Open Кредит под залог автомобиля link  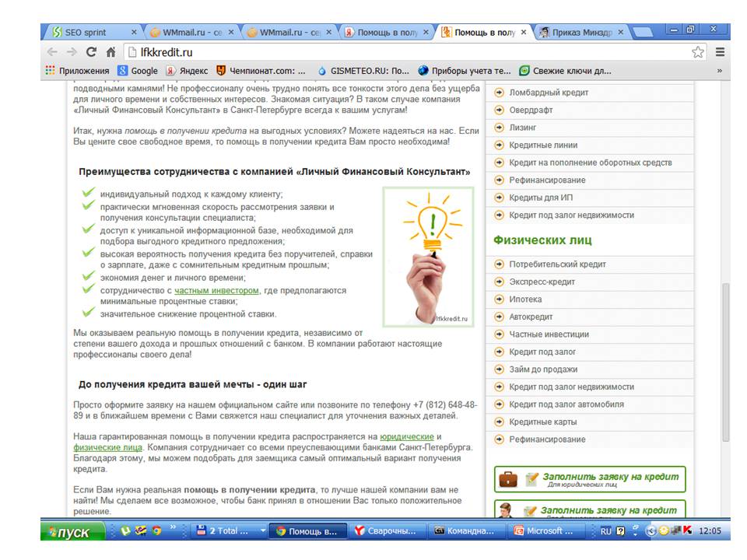click(566, 404)
